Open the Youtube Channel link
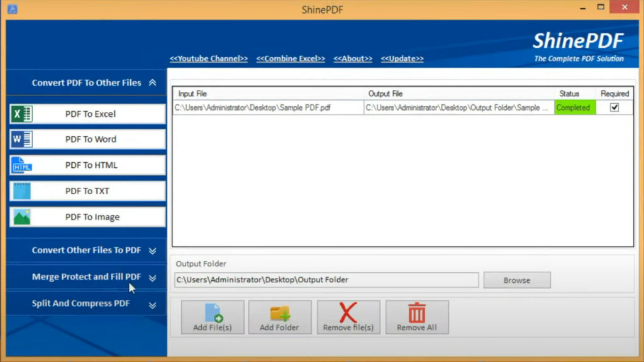This screenshot has height=362, width=644. coord(209,58)
